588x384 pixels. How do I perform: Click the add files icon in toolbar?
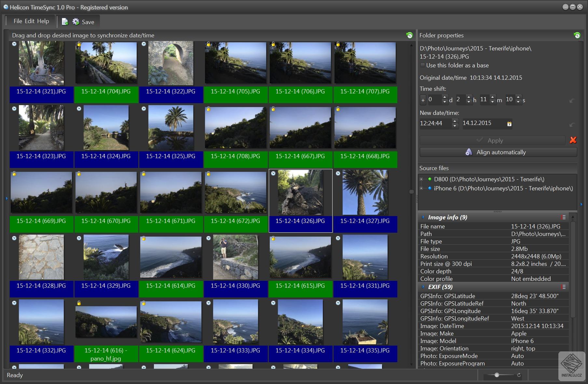[65, 22]
